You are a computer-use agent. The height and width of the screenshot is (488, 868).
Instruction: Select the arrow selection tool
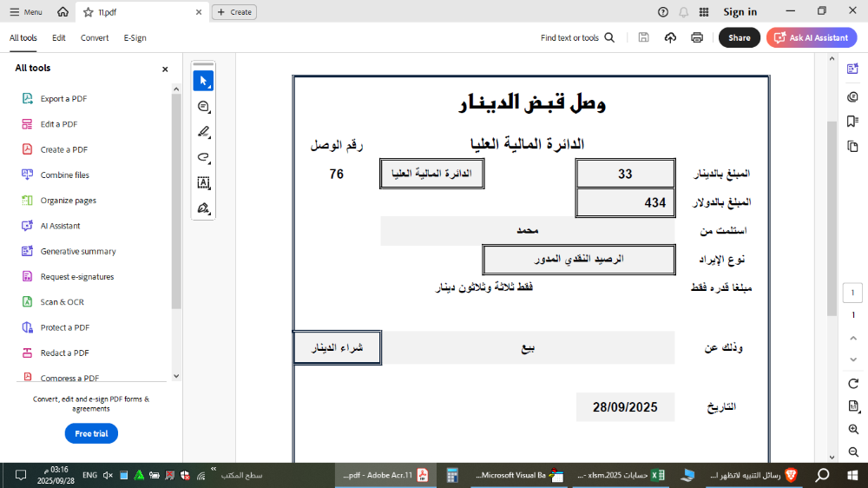pos(203,81)
